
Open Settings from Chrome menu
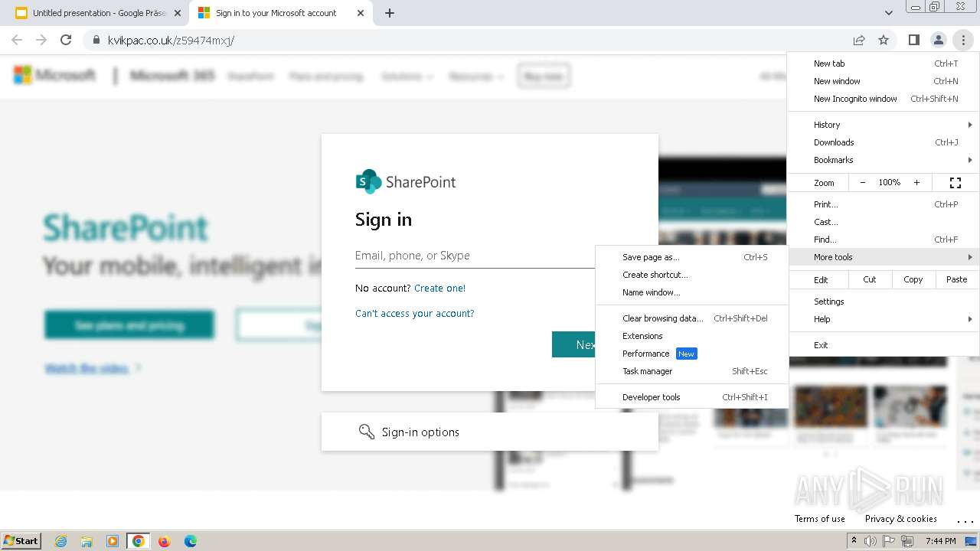pos(884,302)
